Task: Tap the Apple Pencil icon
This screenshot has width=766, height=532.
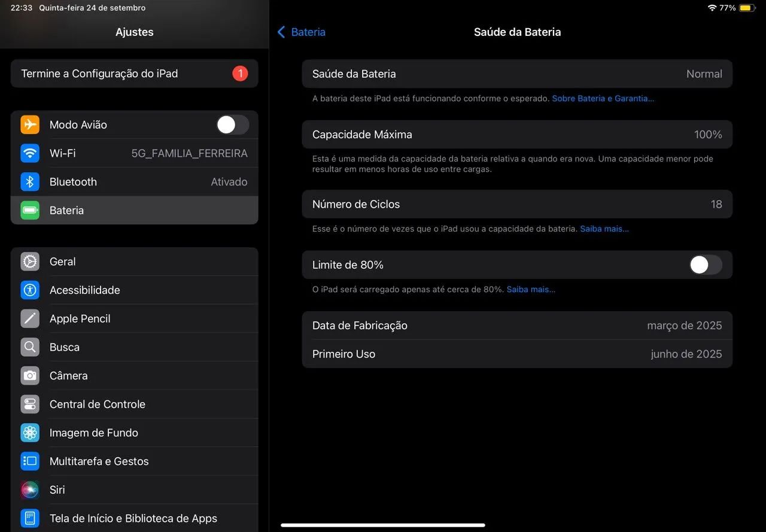Action: (x=30, y=318)
